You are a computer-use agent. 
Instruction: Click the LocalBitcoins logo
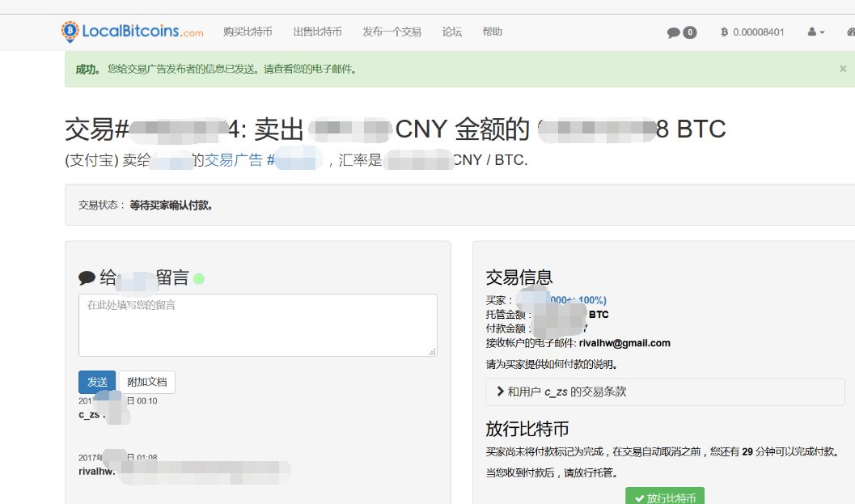click(x=133, y=32)
